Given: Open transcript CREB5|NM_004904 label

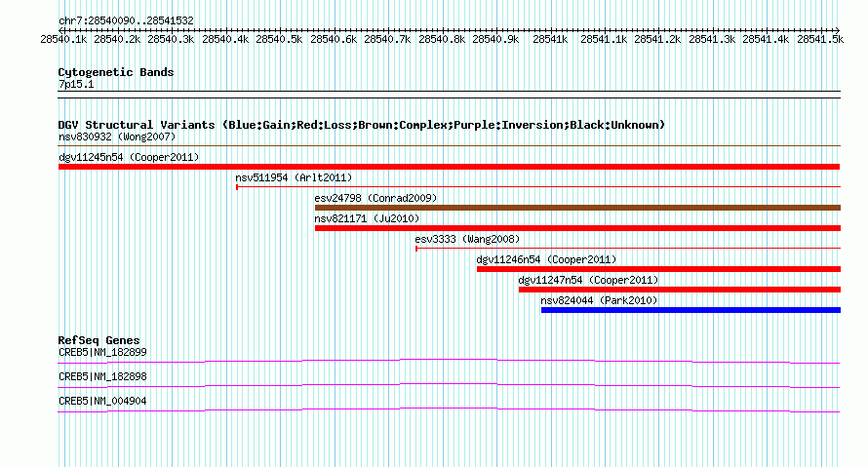Looking at the screenshot, I should [103, 401].
